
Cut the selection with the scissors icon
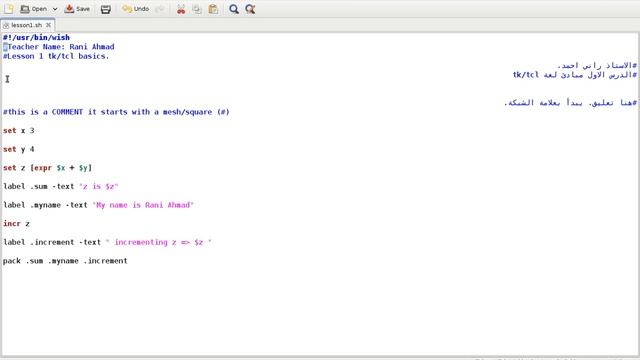coord(181,9)
